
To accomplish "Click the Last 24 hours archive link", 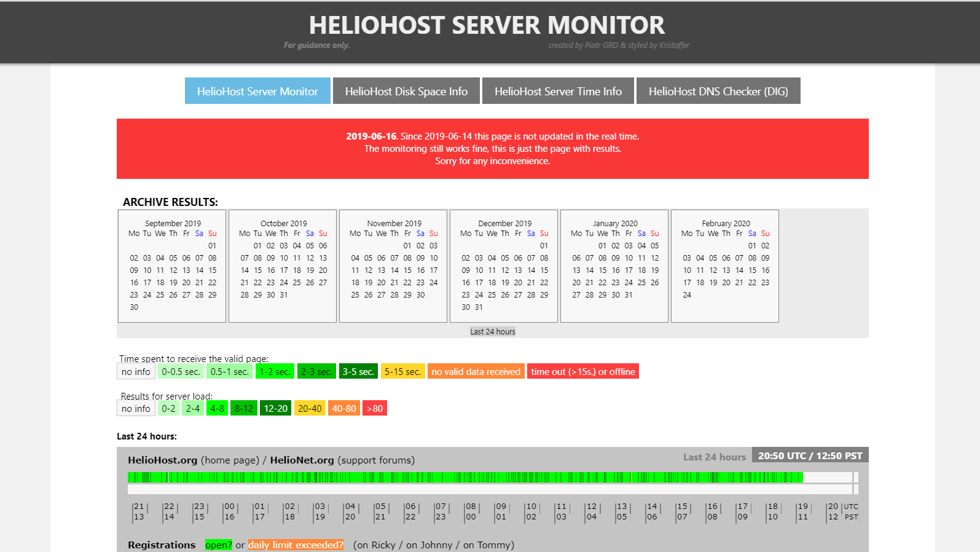I will [493, 331].
